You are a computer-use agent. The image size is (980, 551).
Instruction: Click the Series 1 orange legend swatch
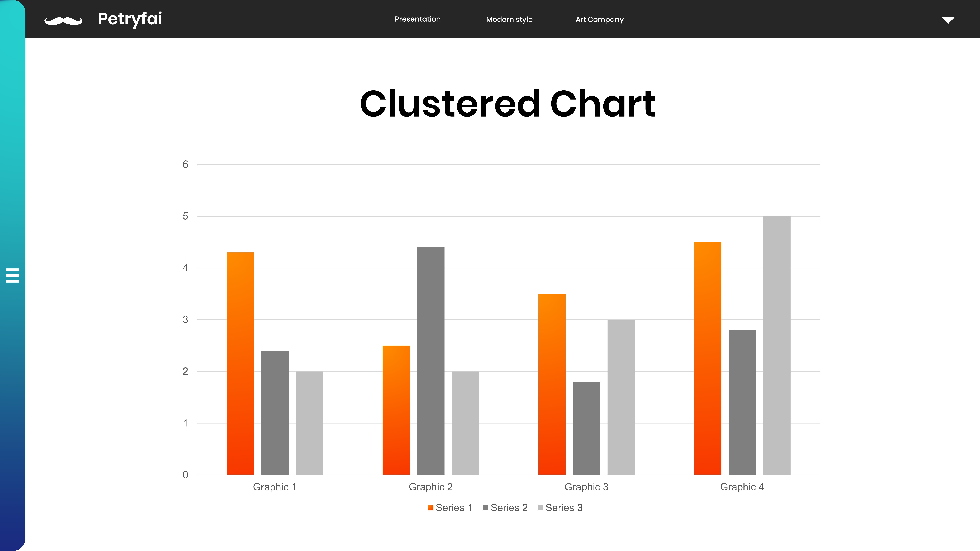coord(431,508)
